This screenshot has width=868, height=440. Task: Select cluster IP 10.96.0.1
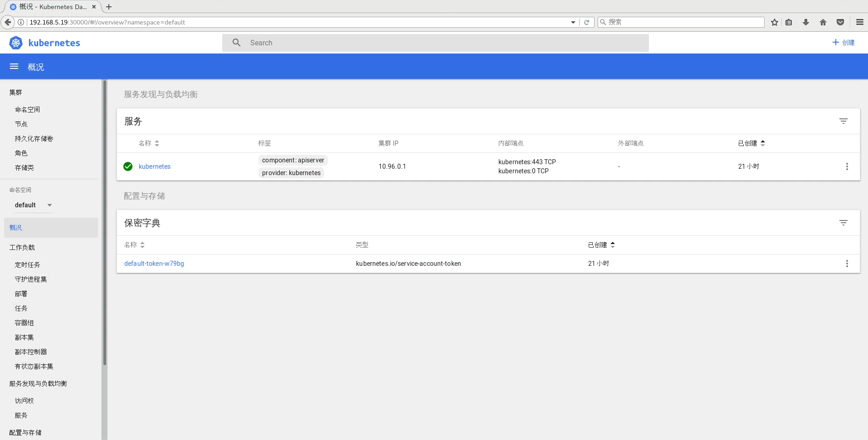392,166
